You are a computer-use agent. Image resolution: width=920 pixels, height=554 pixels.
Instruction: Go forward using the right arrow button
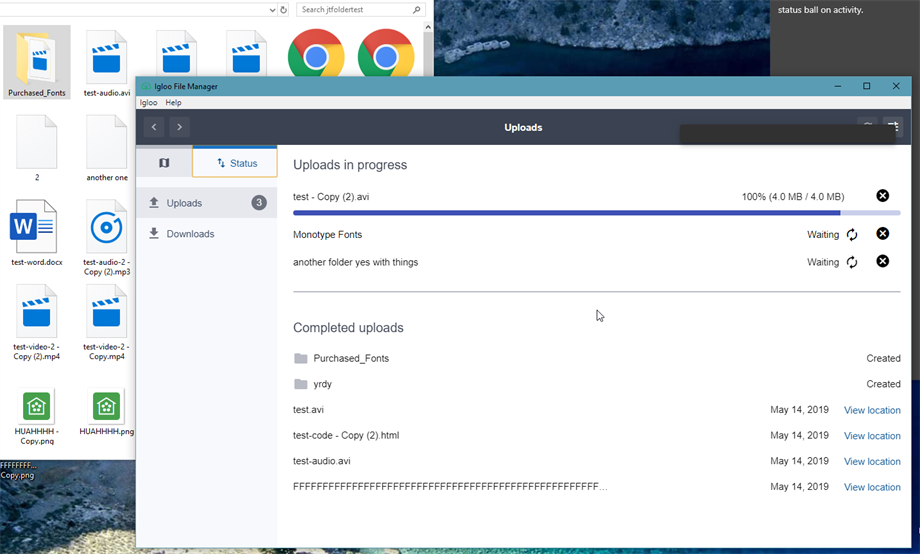179,127
